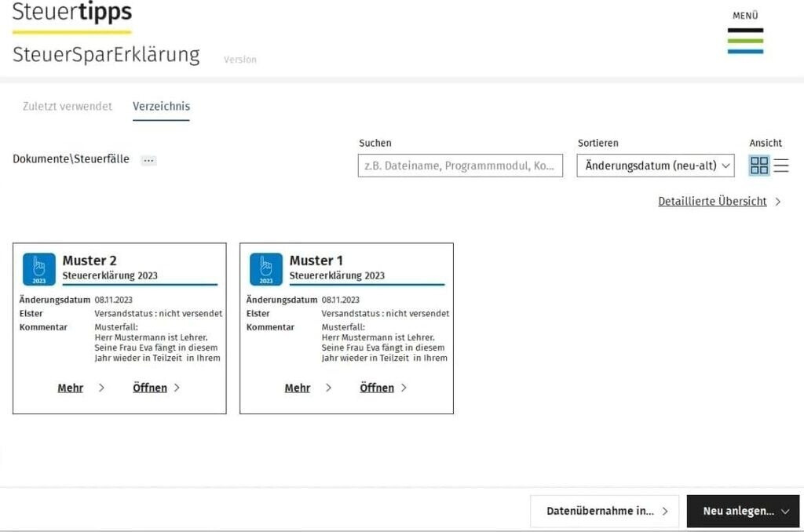Screen dimensions: 804x532
Task: Open Muster 2 via Öffnen link
Action: pos(150,388)
